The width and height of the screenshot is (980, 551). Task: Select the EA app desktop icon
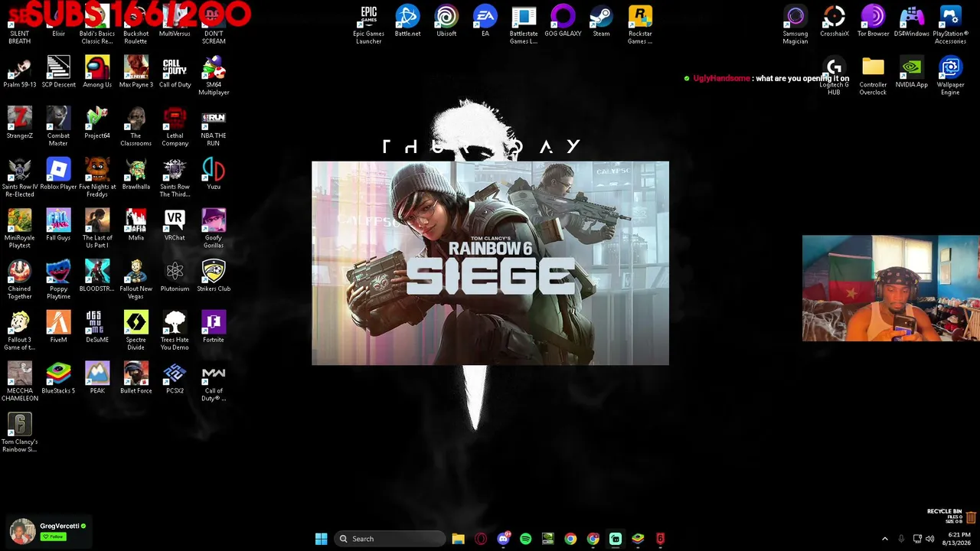tap(485, 21)
